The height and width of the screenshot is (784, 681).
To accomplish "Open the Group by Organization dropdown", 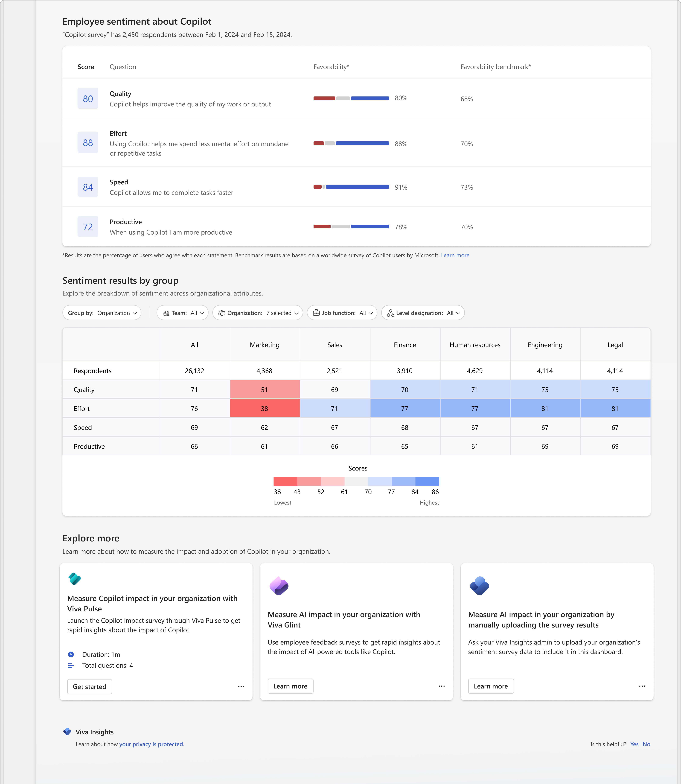I will coord(102,312).
